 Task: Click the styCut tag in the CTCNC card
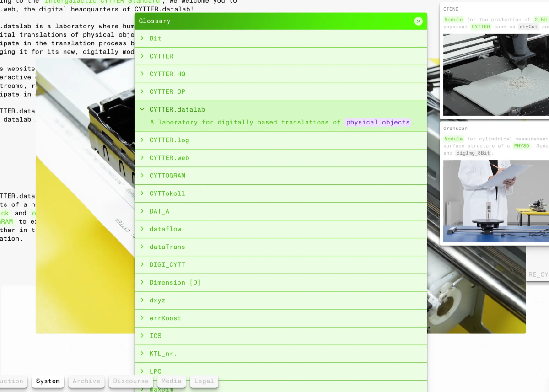point(529,27)
